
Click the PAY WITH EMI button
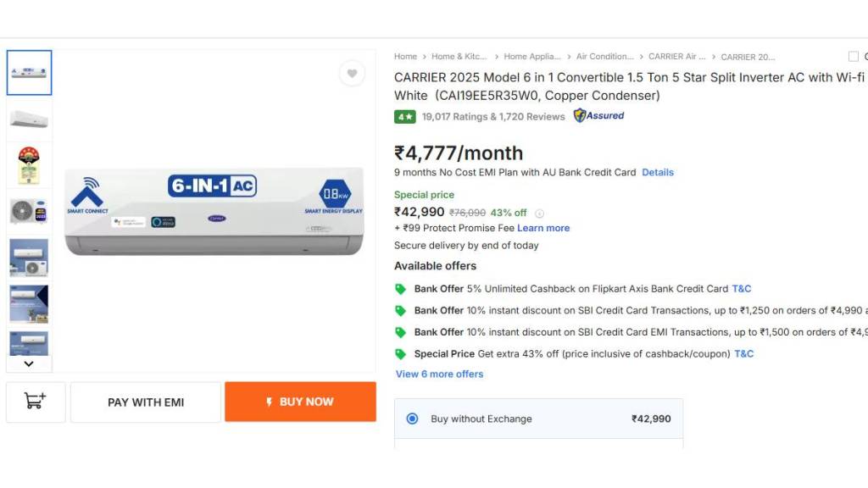pos(146,402)
